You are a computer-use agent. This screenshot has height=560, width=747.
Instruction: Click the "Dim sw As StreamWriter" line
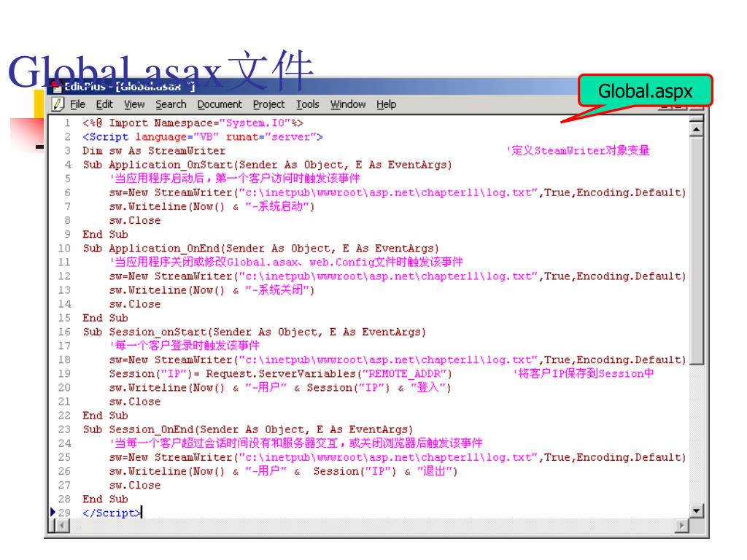(x=154, y=151)
